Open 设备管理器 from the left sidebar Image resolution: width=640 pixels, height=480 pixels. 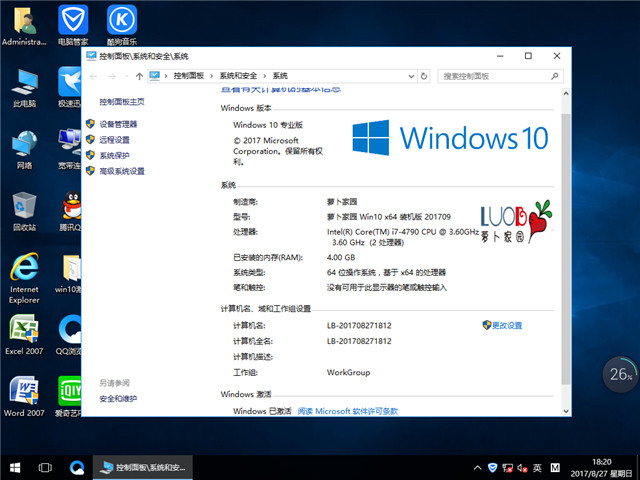pos(118,124)
